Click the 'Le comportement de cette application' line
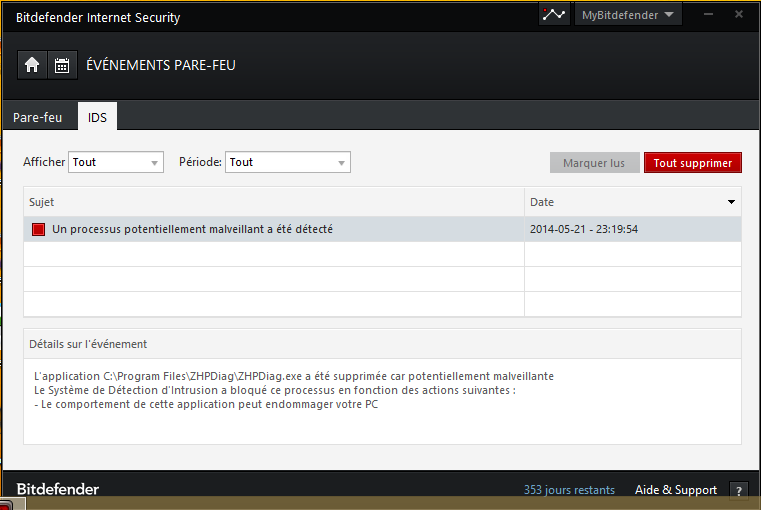Viewport: 761px width, 510px height. click(206, 404)
